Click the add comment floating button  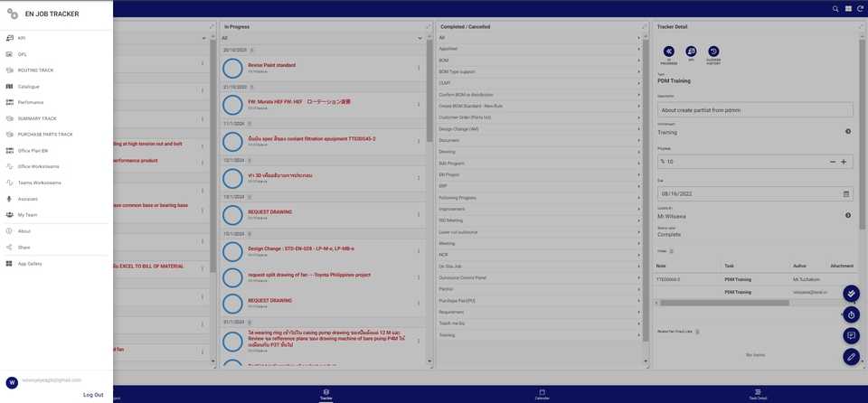pos(852,335)
